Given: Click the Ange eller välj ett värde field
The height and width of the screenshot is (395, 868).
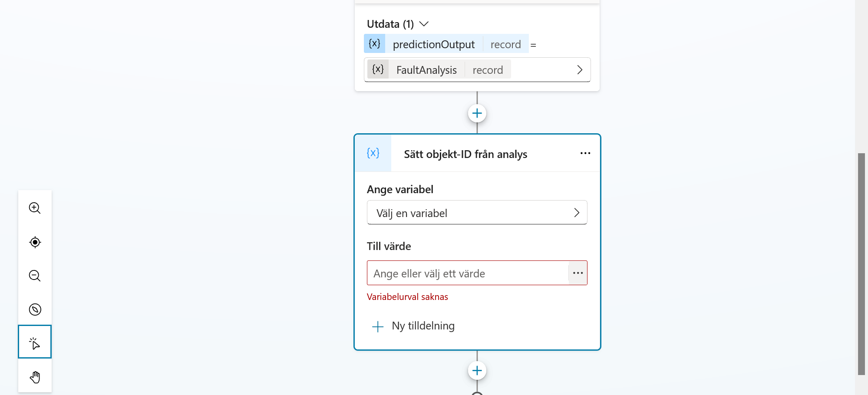Looking at the screenshot, I should click(468, 273).
